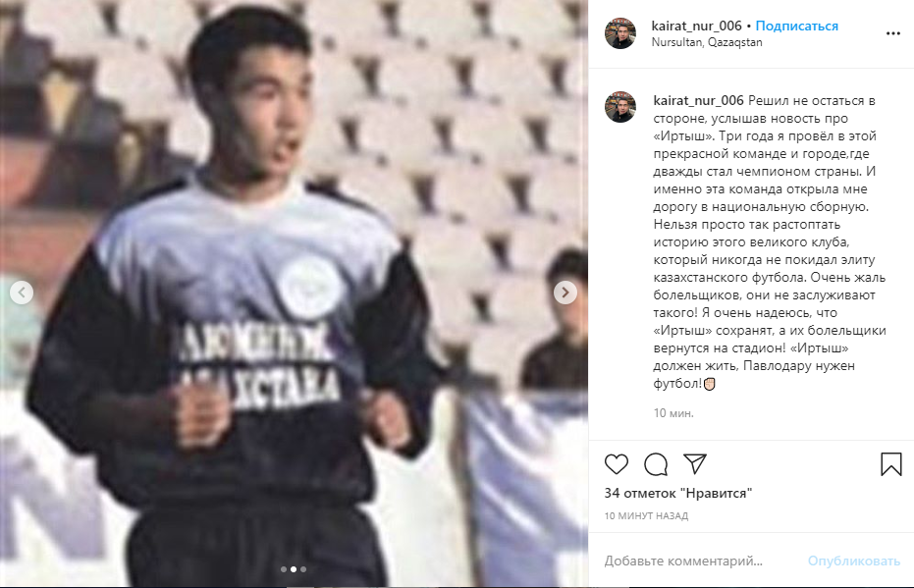The height and width of the screenshot is (588, 914).
Task: Like the post with the heart icon
Action: click(617, 464)
